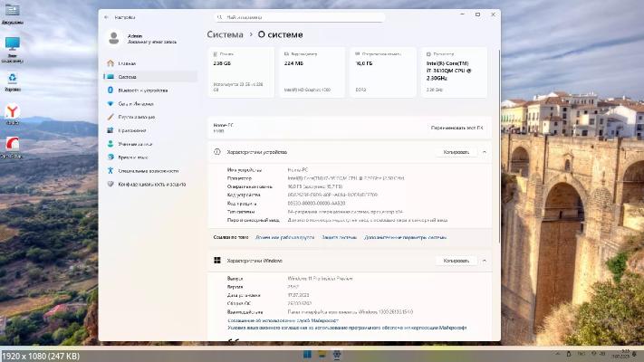Collapse the device specifications section
Image resolution: width=644 pixels, height=362 pixels.
(485, 152)
